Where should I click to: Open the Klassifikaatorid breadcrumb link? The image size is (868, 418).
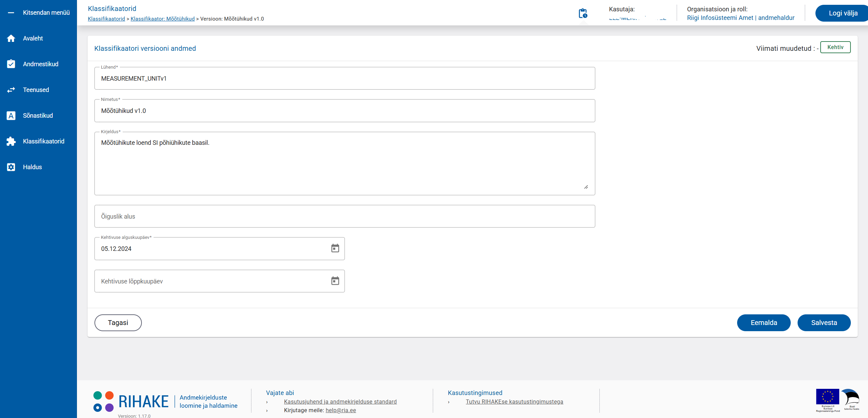click(106, 19)
